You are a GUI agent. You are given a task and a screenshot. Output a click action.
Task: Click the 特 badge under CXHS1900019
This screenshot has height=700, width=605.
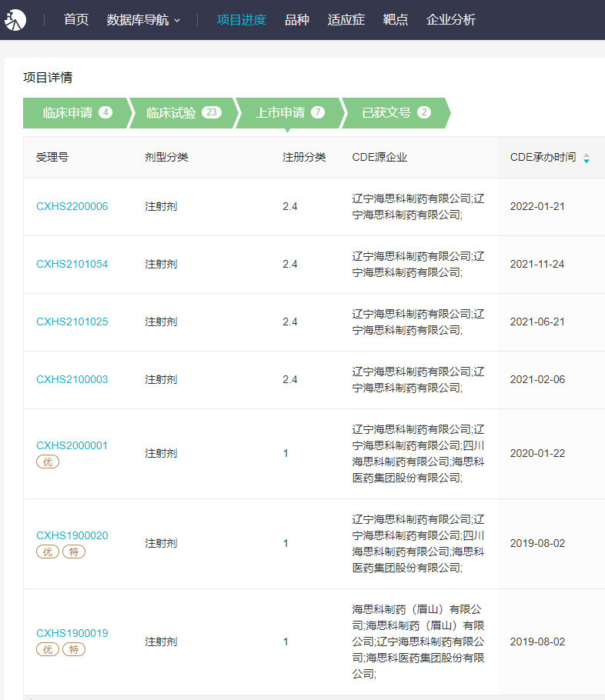(x=74, y=649)
